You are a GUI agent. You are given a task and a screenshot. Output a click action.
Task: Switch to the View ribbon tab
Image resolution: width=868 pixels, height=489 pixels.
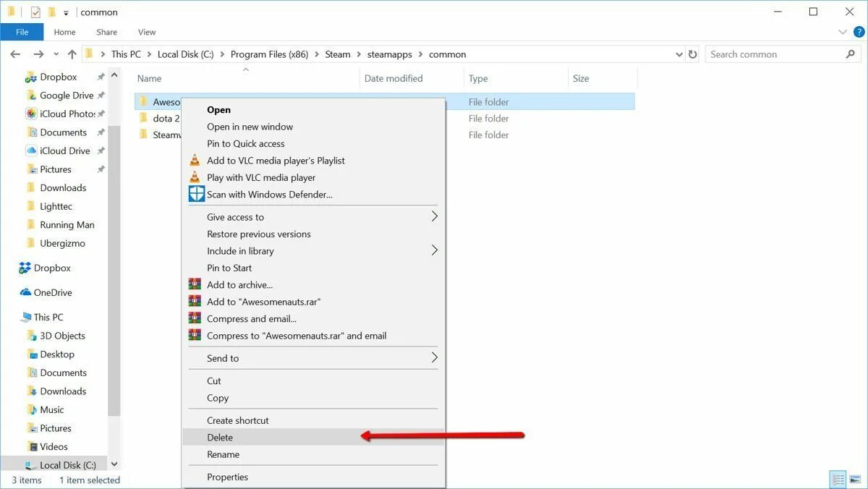[147, 32]
